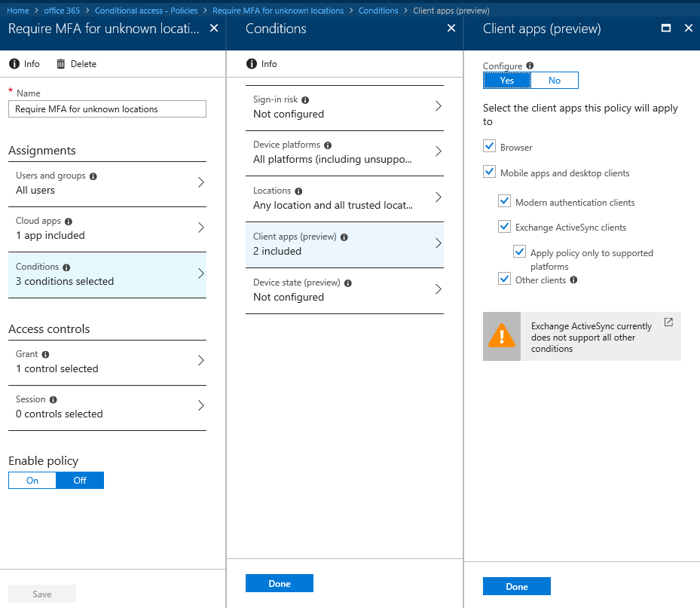
Task: Expand the Grant access control
Action: coord(107,362)
